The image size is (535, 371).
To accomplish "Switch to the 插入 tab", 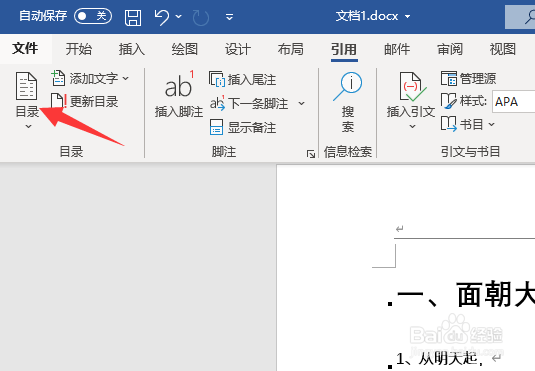I will point(132,49).
